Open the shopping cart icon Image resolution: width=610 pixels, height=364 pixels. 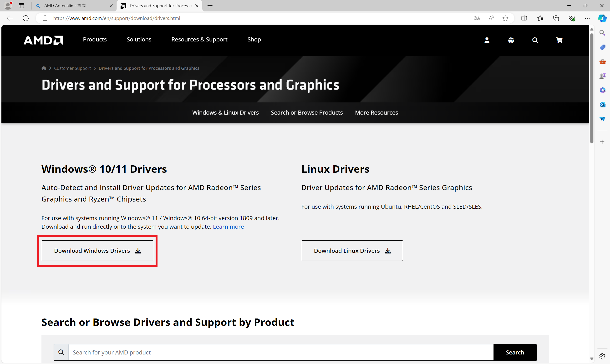559,40
